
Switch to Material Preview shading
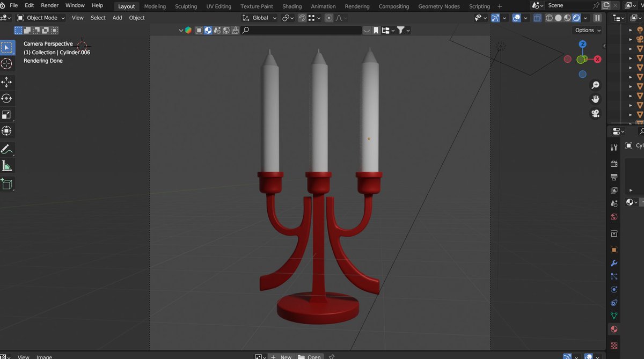(x=567, y=18)
